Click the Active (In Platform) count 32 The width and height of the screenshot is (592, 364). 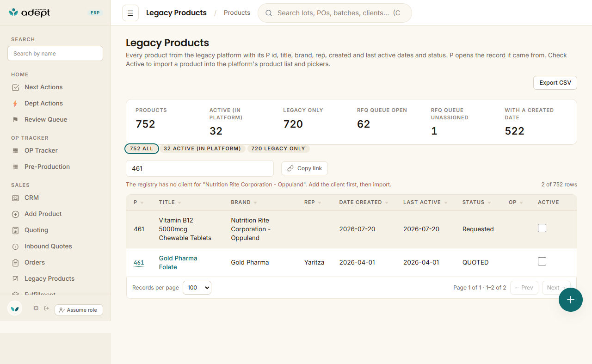tap(216, 131)
